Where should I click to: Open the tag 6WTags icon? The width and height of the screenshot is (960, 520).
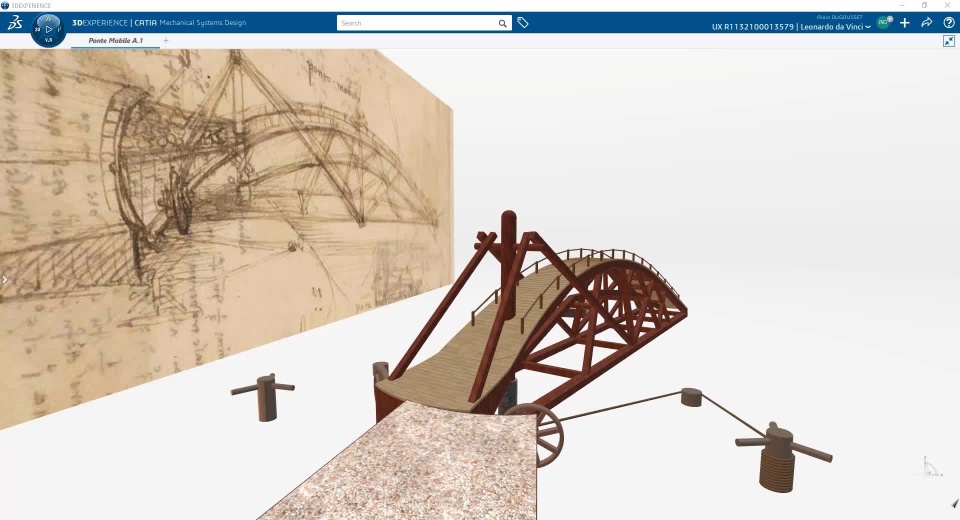click(523, 23)
